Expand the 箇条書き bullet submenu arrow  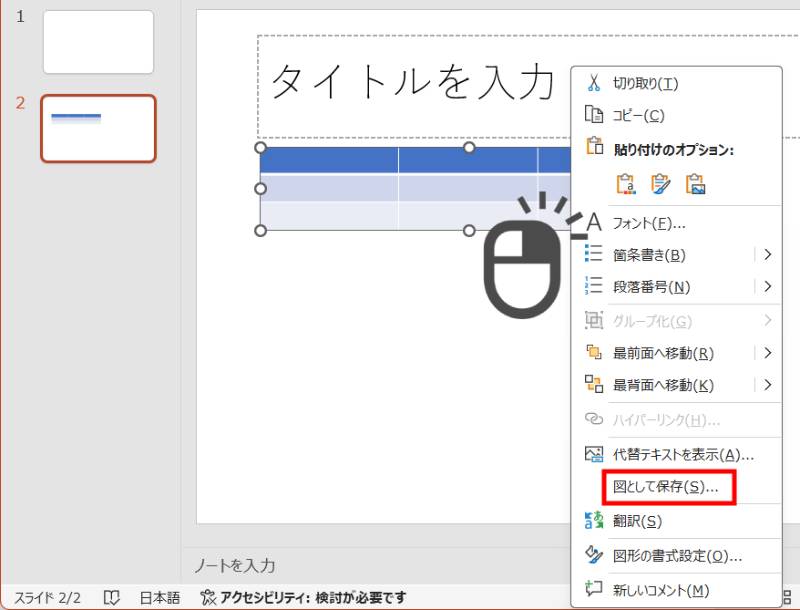coord(768,254)
